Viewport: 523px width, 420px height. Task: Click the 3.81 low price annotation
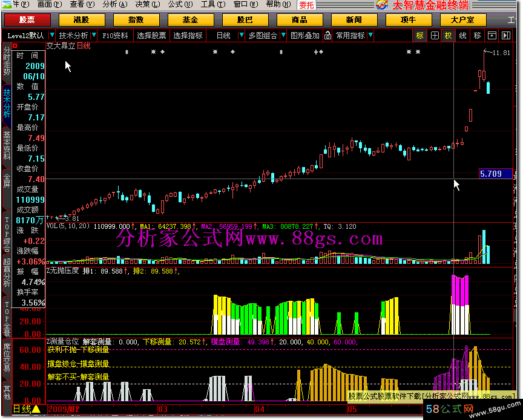pyautogui.click(x=72, y=218)
